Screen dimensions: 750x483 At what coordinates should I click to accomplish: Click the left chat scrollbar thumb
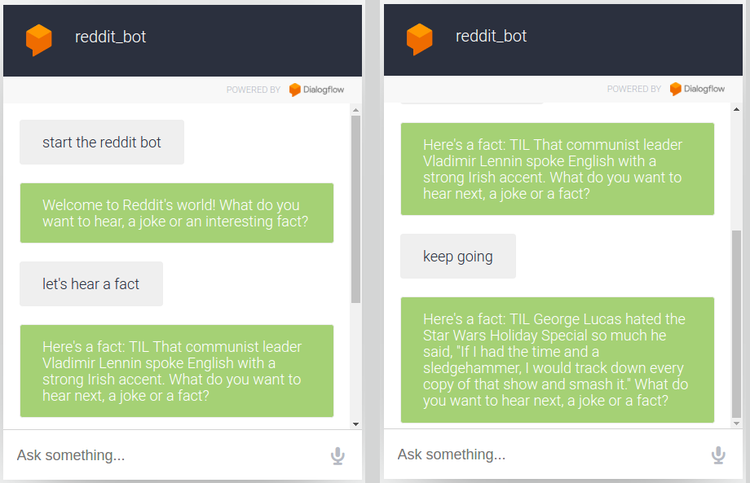click(355, 209)
